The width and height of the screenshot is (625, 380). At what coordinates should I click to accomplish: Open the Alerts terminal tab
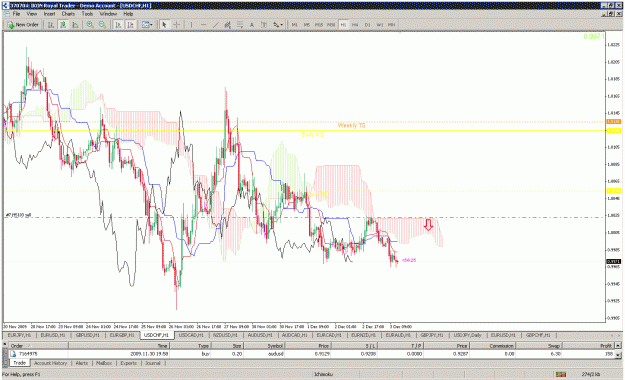coord(82,363)
